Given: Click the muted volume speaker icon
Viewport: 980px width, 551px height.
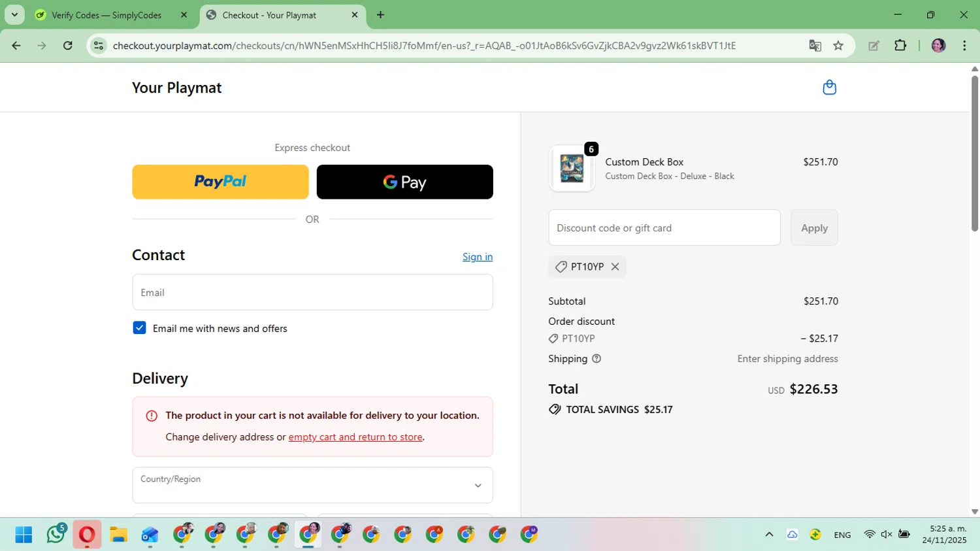Looking at the screenshot, I should 887,535.
